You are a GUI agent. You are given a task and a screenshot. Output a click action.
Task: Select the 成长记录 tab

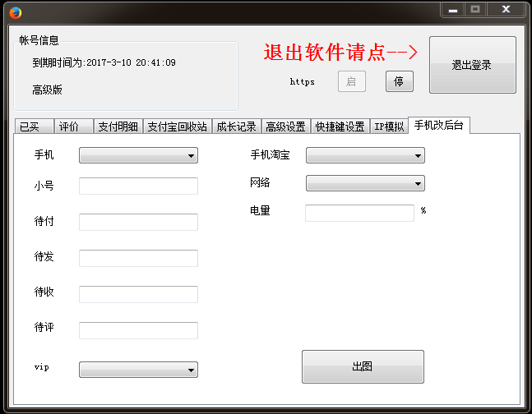click(x=237, y=126)
